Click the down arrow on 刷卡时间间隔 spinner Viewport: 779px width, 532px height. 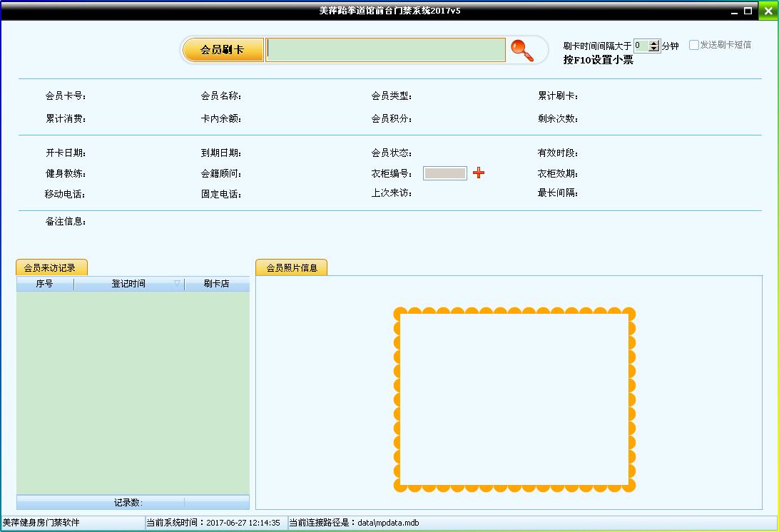[x=654, y=48]
